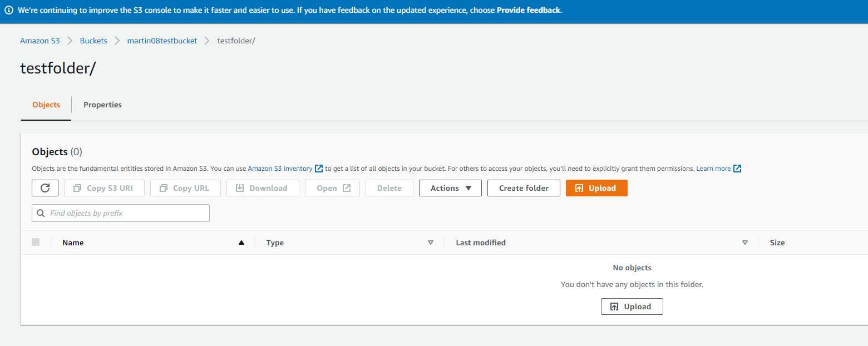
Task: Open the Actions dropdown menu
Action: [450, 188]
